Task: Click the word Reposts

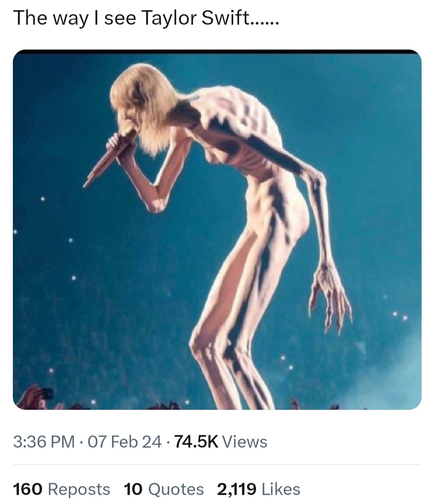Action: pos(79,489)
